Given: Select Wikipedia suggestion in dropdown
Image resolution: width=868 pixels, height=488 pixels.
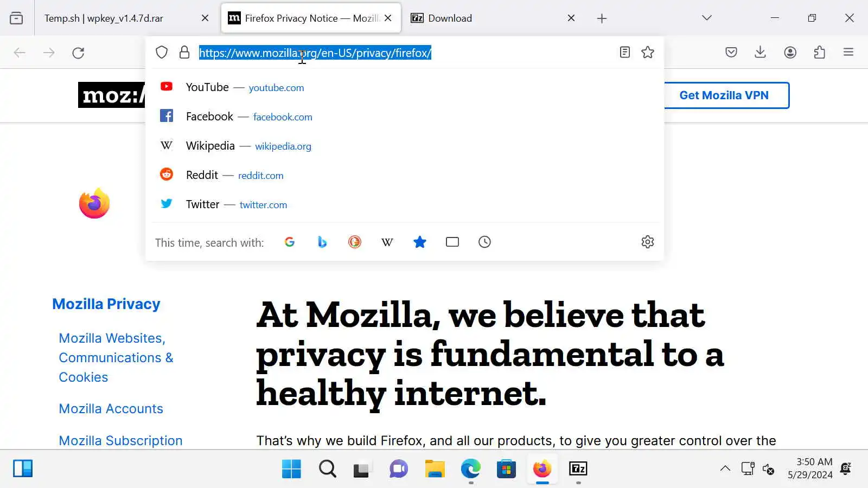Looking at the screenshot, I should [405, 146].
